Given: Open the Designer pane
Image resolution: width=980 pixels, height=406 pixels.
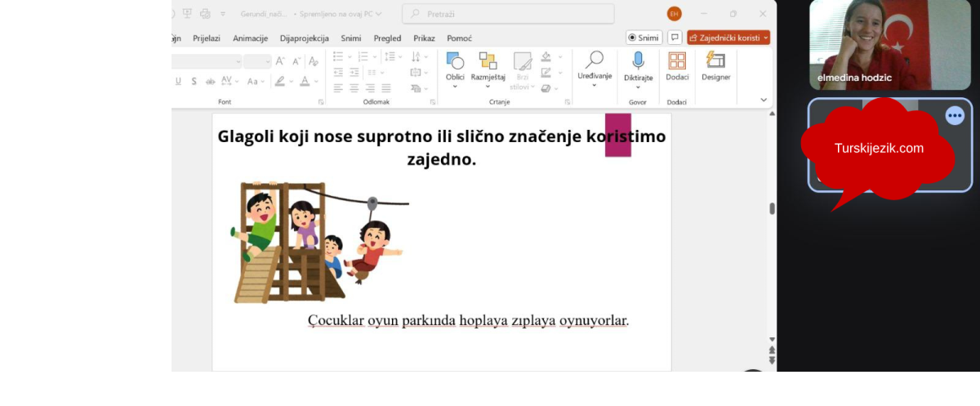Looking at the screenshot, I should (715, 61).
